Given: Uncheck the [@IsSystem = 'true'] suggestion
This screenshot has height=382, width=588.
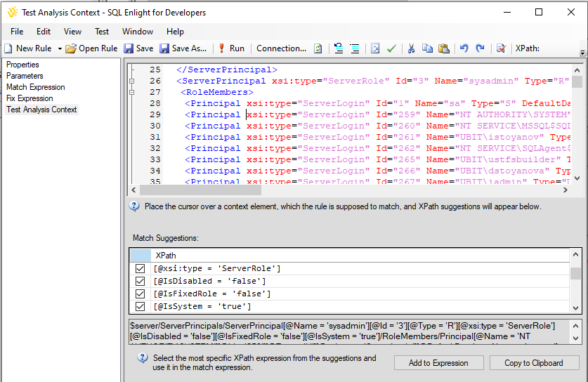Looking at the screenshot, I should coord(141,306).
